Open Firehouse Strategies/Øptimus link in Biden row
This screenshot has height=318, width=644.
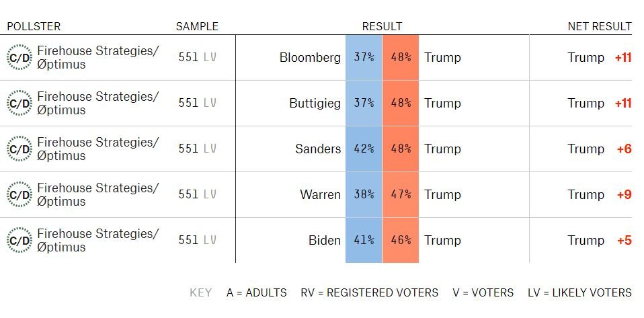97,241
